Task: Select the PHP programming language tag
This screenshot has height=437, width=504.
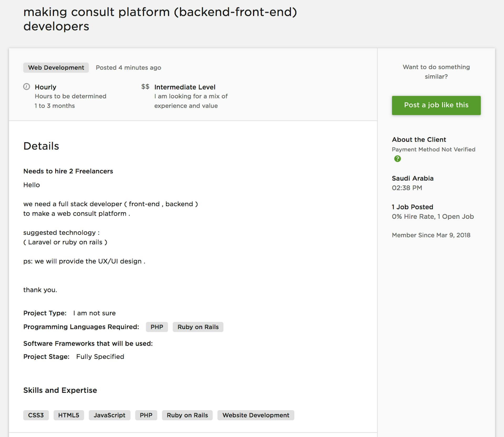Action: [x=157, y=327]
